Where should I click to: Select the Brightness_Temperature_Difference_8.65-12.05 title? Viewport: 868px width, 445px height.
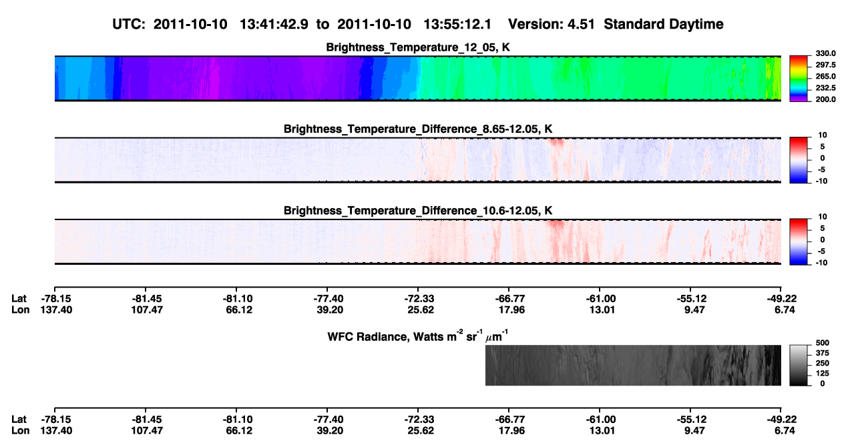coord(418,129)
